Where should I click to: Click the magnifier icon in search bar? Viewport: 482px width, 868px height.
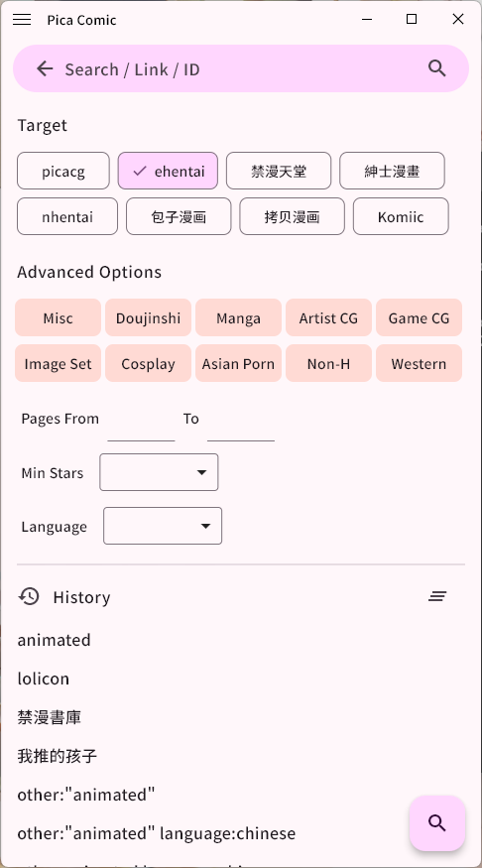point(436,68)
